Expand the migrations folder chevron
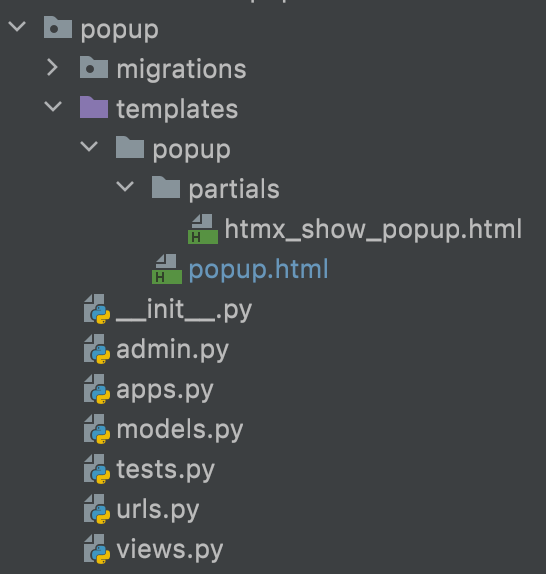Viewport: 546px width, 574px height. pos(52,68)
